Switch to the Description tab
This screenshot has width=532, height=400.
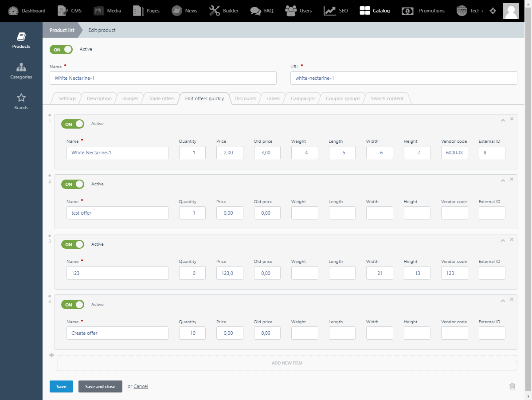pyautogui.click(x=99, y=98)
